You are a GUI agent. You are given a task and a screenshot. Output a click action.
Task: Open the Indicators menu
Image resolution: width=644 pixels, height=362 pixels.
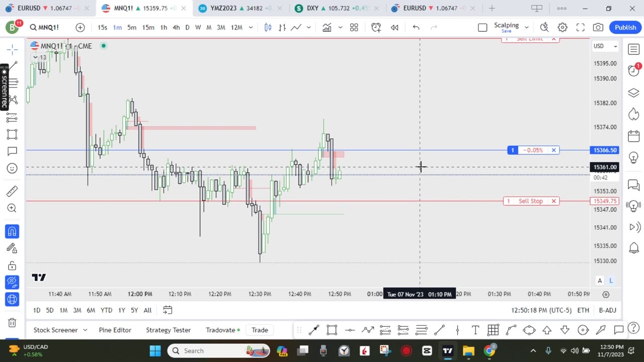tap(327, 28)
